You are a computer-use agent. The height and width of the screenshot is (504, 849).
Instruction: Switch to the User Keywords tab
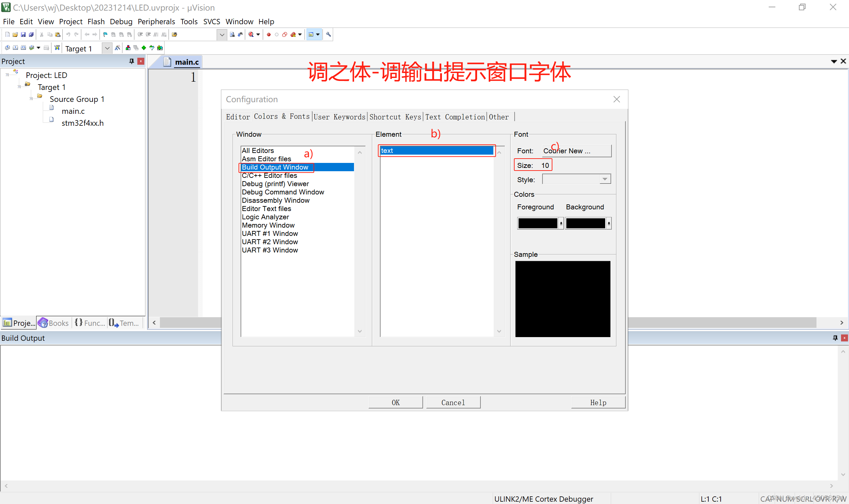339,117
